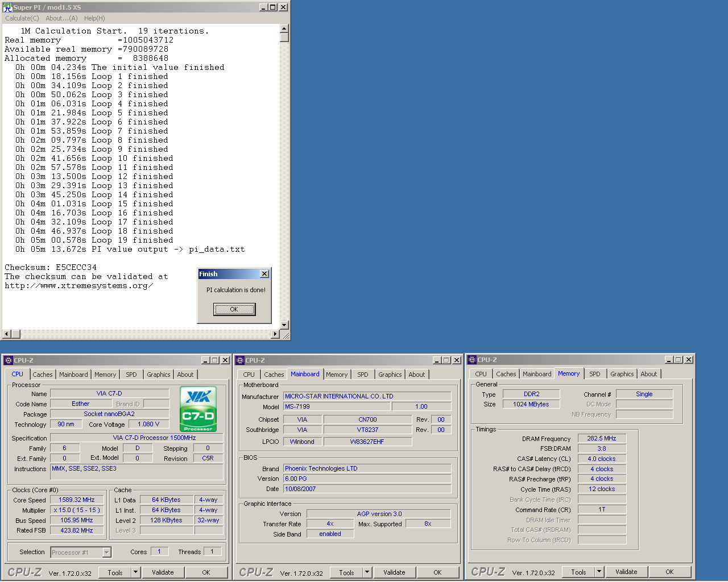Click the Super PI horizontal scroll right arrow

coord(275,334)
